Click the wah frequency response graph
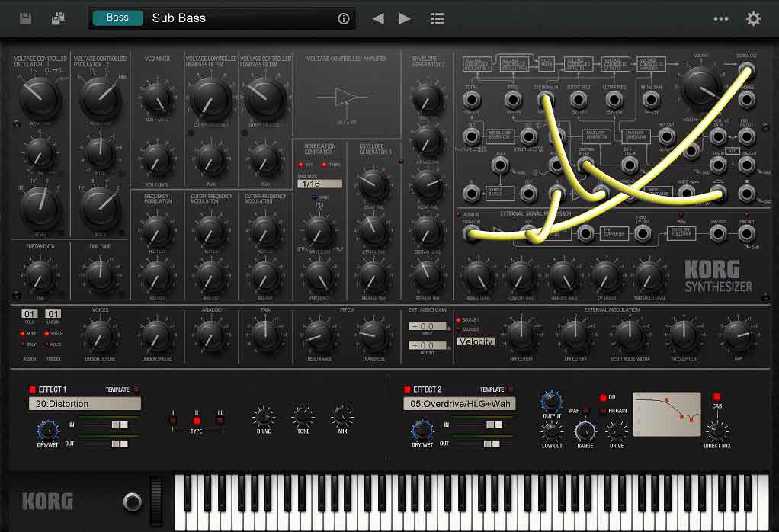779x532 pixels. [666, 415]
